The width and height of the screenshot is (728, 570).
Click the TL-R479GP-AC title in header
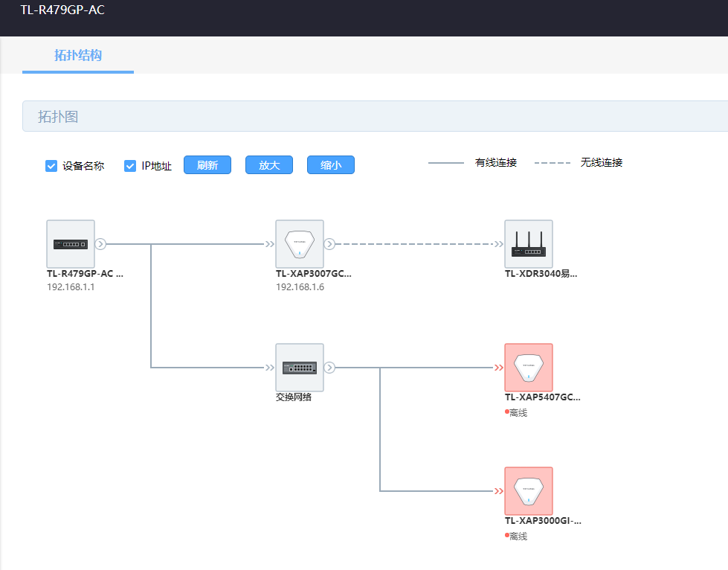tap(62, 10)
